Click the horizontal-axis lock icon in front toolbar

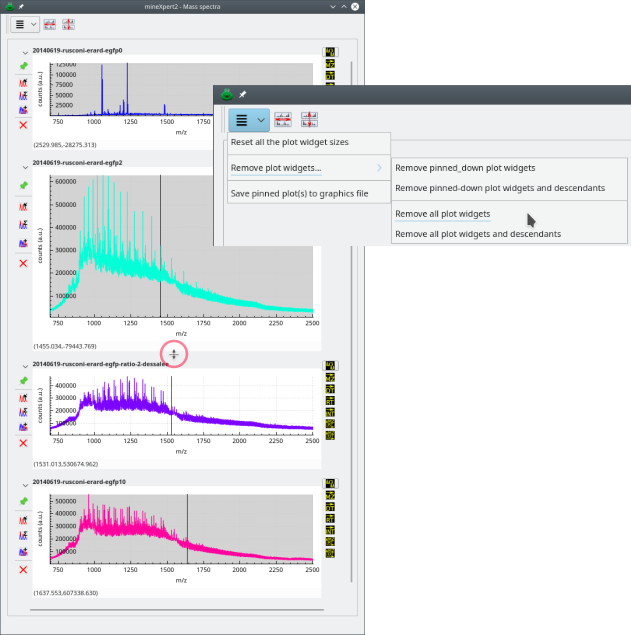(282, 120)
